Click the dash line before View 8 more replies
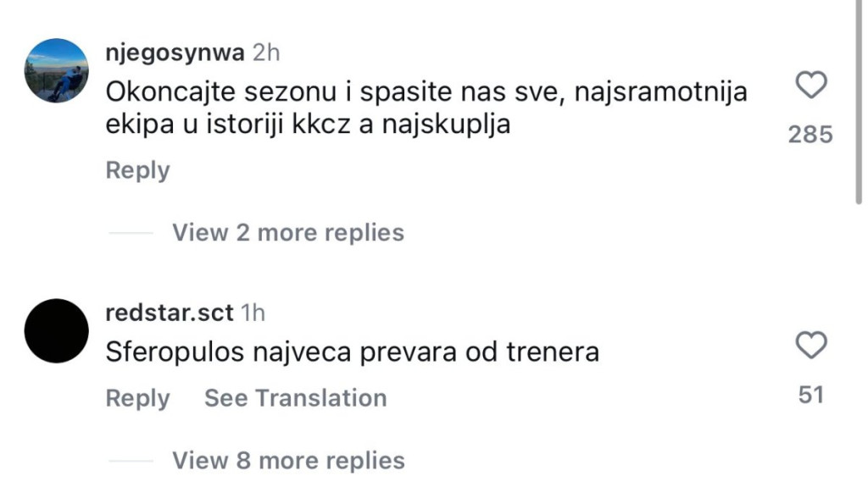868x493 pixels. coord(132,461)
